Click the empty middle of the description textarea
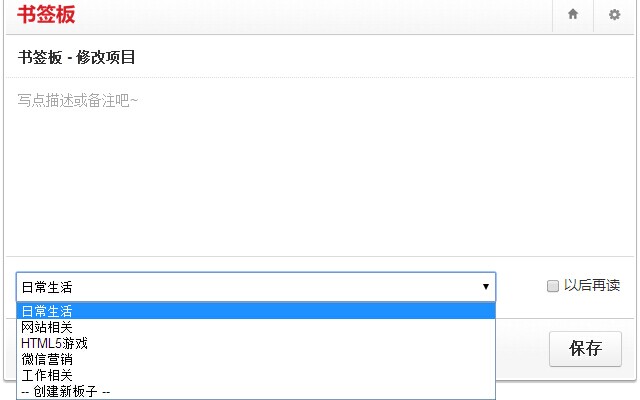640x400 pixels. (320, 171)
